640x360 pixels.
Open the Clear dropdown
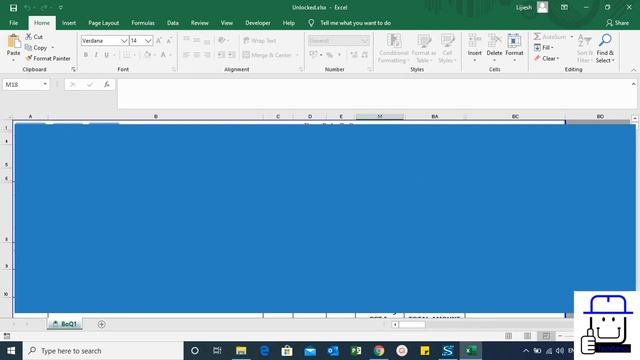[547, 58]
